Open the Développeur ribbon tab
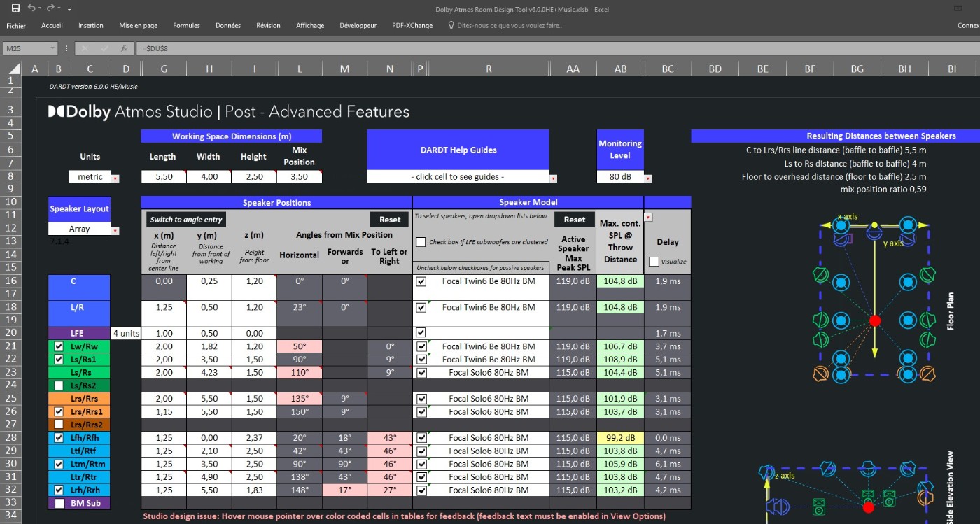The height and width of the screenshot is (524, 980). pyautogui.click(x=358, y=26)
